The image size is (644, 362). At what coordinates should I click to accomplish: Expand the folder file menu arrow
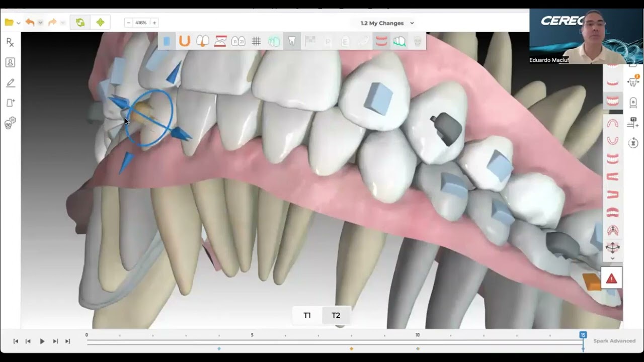coord(18,23)
